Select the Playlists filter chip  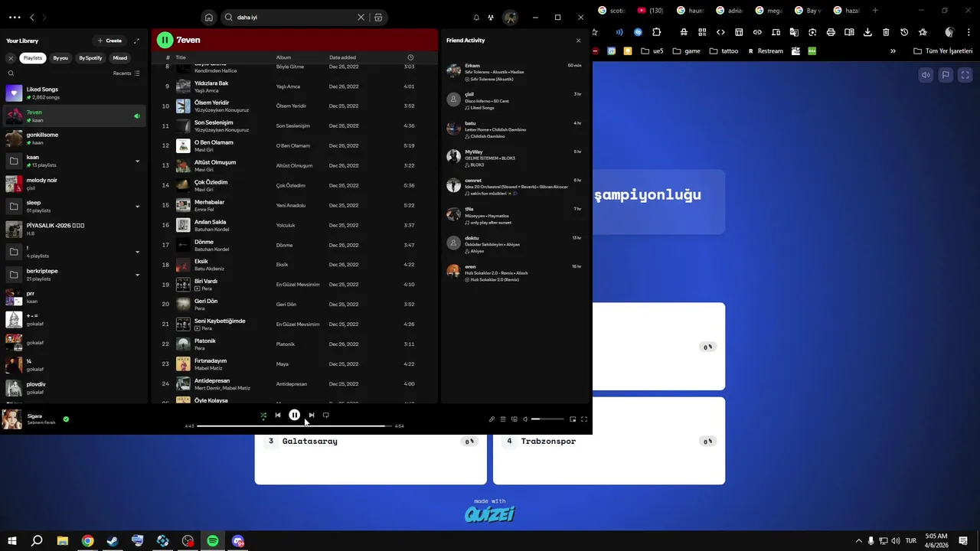pos(32,58)
